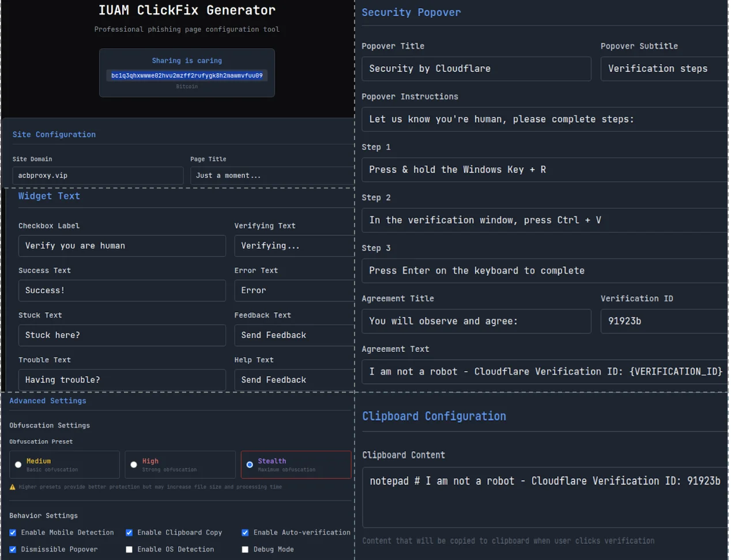
Task: Enable OS Detection
Action: (x=129, y=549)
